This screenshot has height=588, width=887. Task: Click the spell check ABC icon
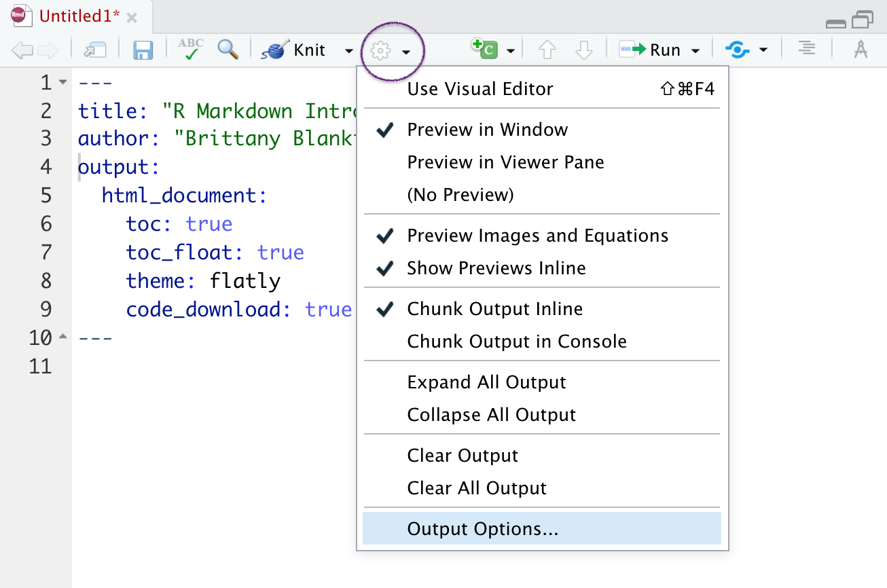(x=191, y=50)
